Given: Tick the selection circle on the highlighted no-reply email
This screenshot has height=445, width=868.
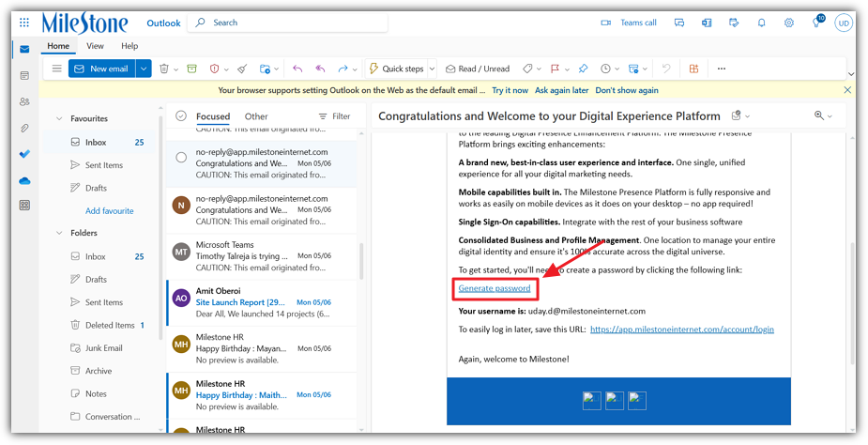Looking at the screenshot, I should pyautogui.click(x=181, y=158).
